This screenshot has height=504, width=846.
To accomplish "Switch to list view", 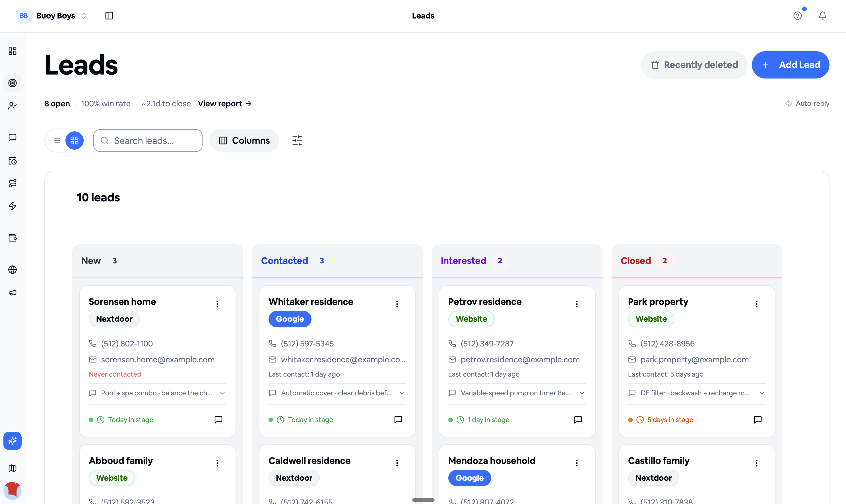I will 56,140.
